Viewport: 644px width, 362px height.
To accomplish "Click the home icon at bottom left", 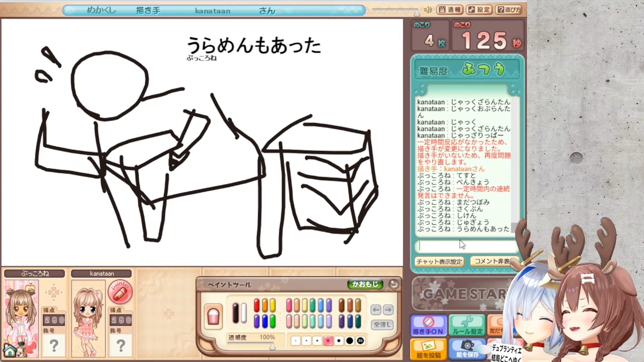I will 10,351.
